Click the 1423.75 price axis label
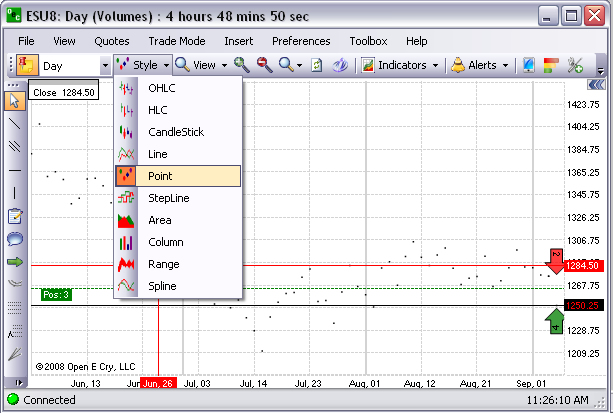Image resolution: width=613 pixels, height=413 pixels. point(583,104)
